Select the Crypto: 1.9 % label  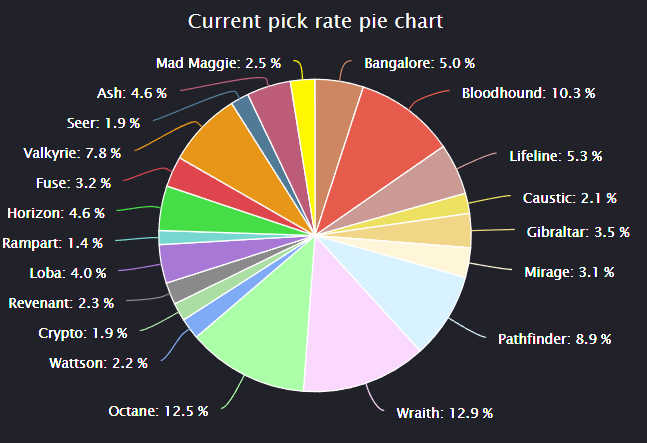[83, 333]
